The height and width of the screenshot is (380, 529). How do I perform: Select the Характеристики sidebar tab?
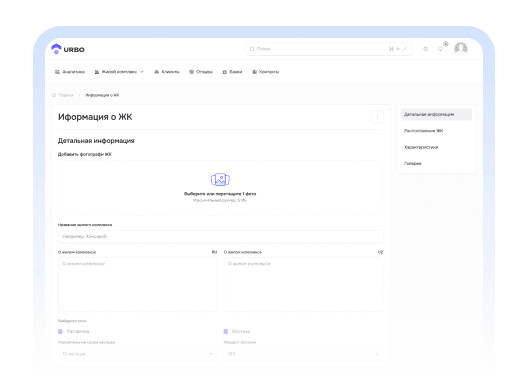coord(421,147)
